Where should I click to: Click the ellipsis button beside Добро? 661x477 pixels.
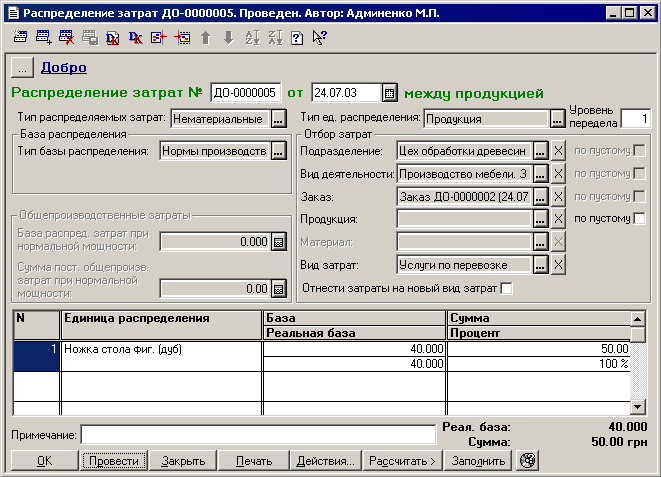coord(22,67)
